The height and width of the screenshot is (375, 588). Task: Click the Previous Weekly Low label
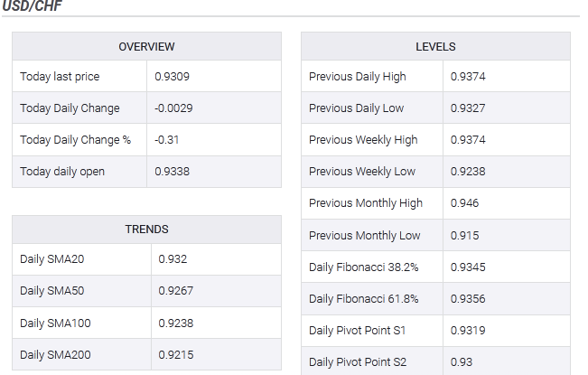(362, 172)
